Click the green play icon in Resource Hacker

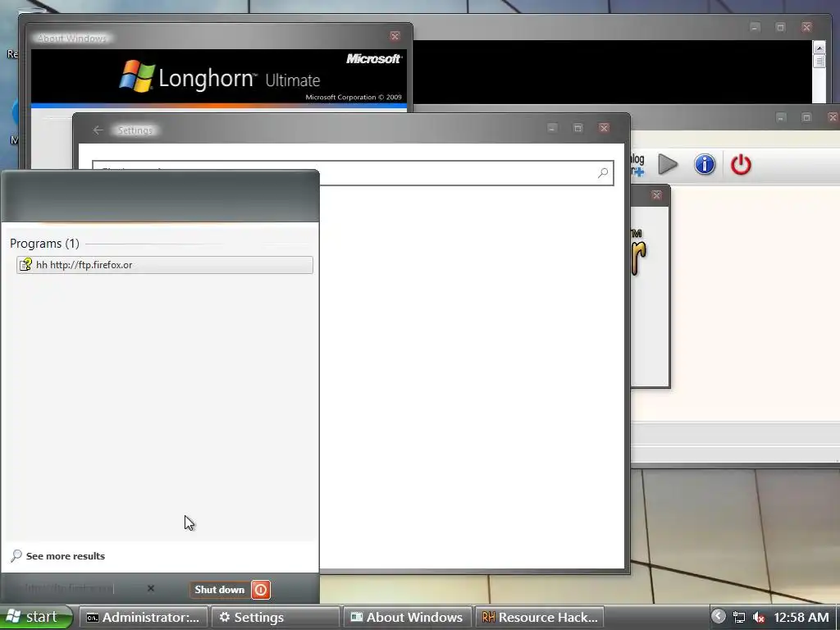pyautogui.click(x=668, y=164)
